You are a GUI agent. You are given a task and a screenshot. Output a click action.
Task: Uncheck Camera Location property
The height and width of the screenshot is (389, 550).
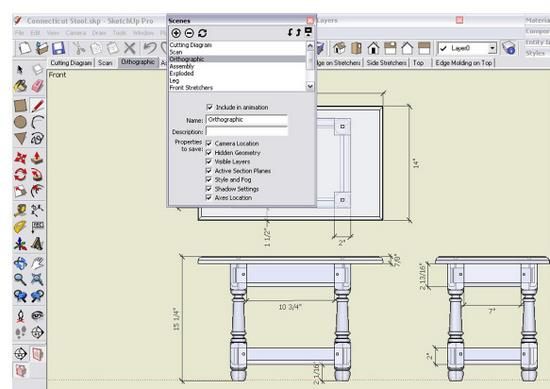209,143
